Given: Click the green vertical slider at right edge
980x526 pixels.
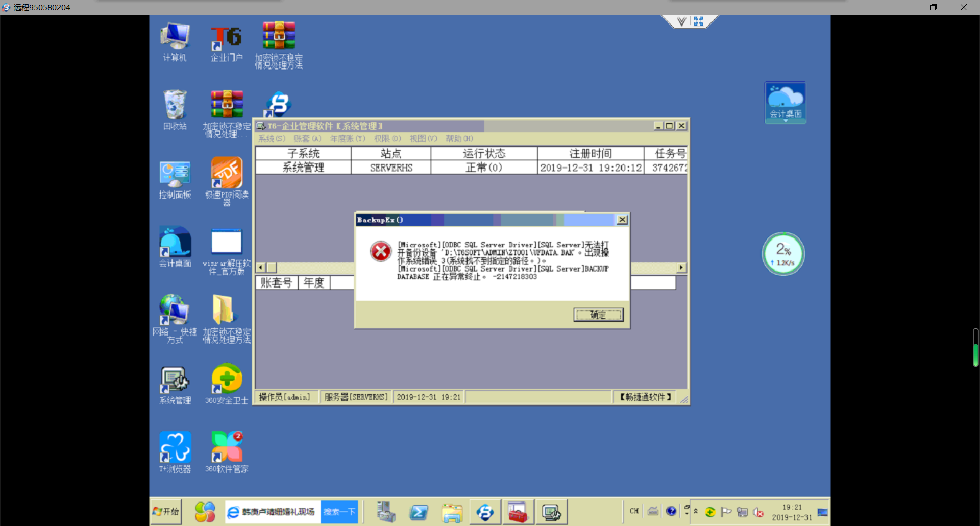Looking at the screenshot, I should click(x=975, y=348).
